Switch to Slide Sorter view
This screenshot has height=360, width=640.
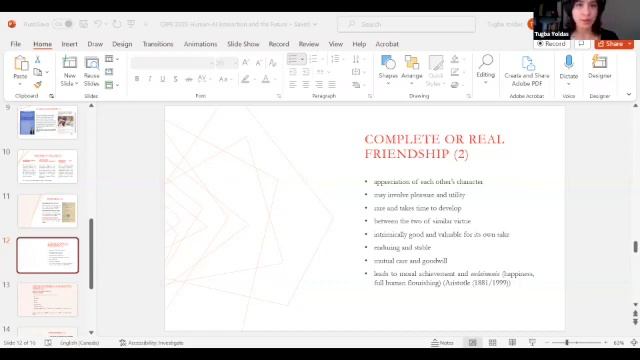pyautogui.click(x=493, y=342)
